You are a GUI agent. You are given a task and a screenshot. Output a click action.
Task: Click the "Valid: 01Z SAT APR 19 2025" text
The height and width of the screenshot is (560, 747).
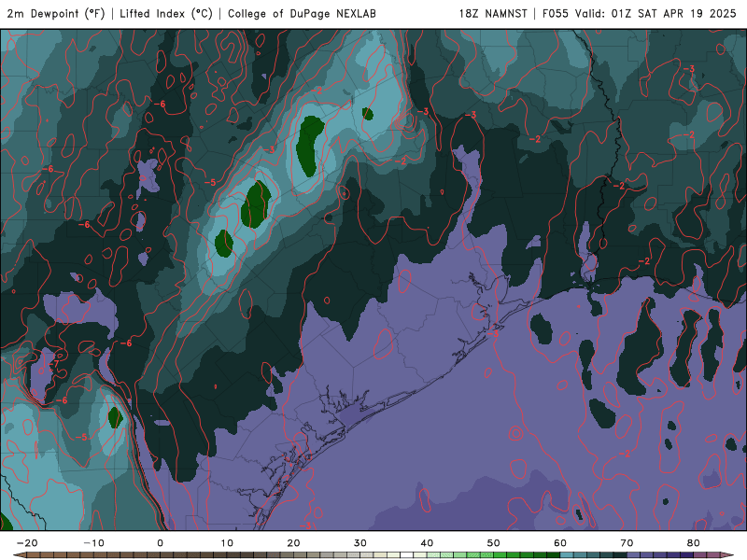tap(655, 13)
